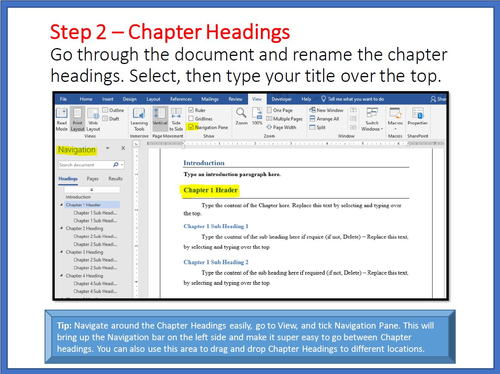500x374 pixels.
Task: Switch to Pages tab in Navigation
Action: point(93,179)
